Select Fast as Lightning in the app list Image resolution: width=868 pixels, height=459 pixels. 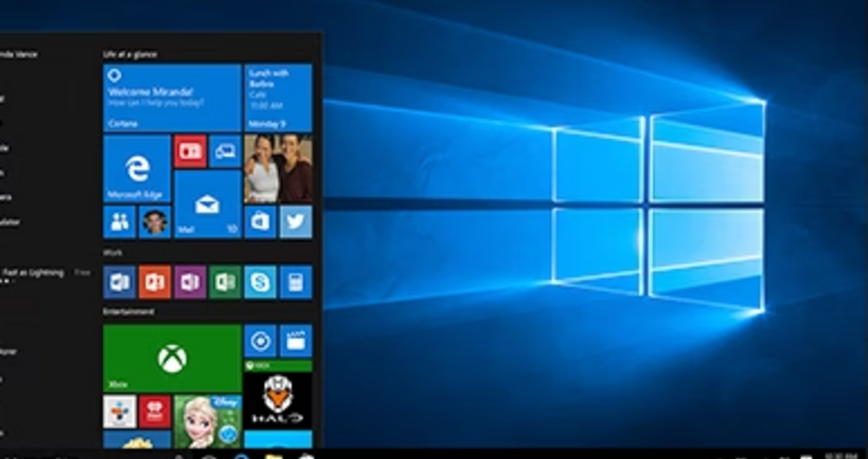[34, 273]
